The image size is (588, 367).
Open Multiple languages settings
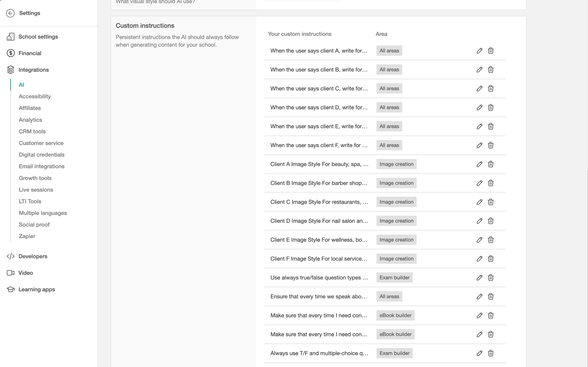43,213
